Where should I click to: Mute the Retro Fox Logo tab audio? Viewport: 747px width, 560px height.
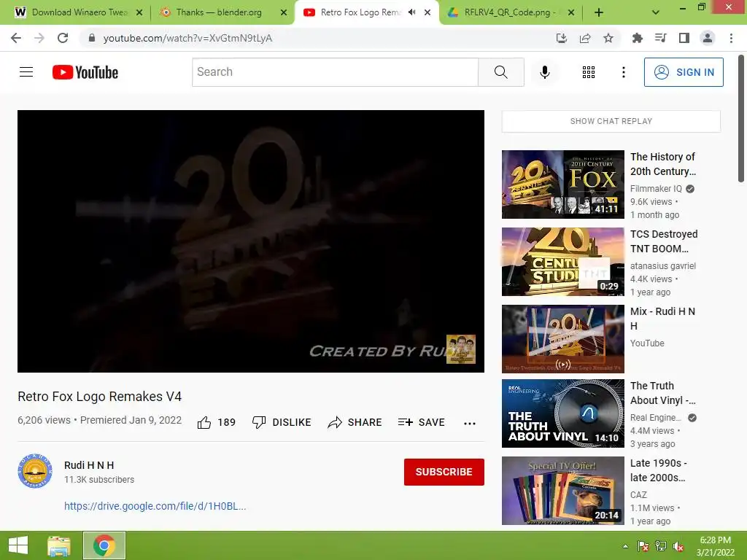(x=412, y=12)
